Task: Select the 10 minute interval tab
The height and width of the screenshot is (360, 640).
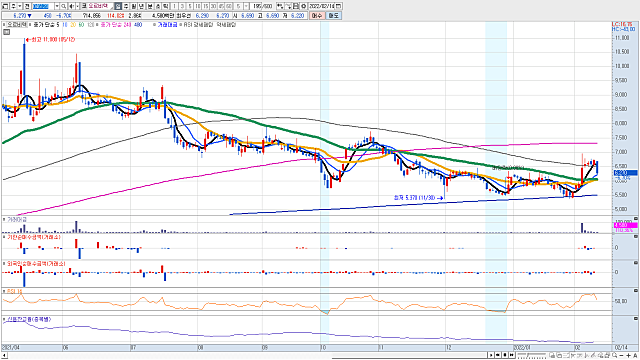Action: [198, 6]
